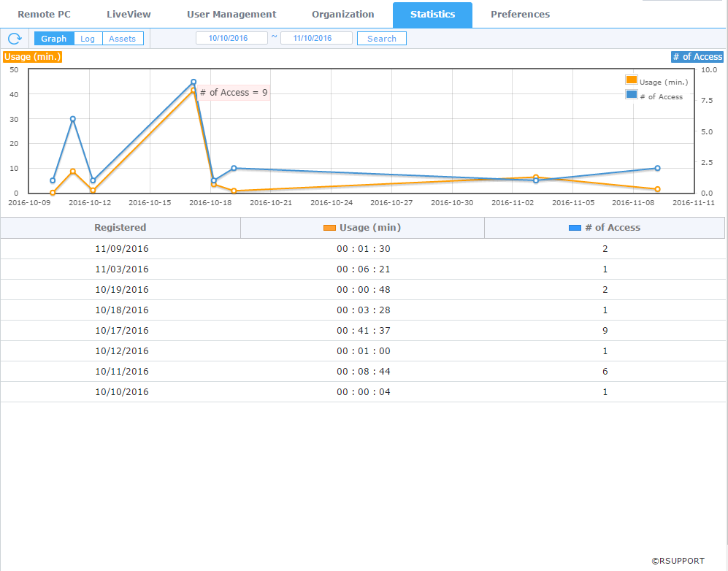Click orange Usage swatch in chart legend
The width and height of the screenshot is (728, 571).
pyautogui.click(x=631, y=80)
